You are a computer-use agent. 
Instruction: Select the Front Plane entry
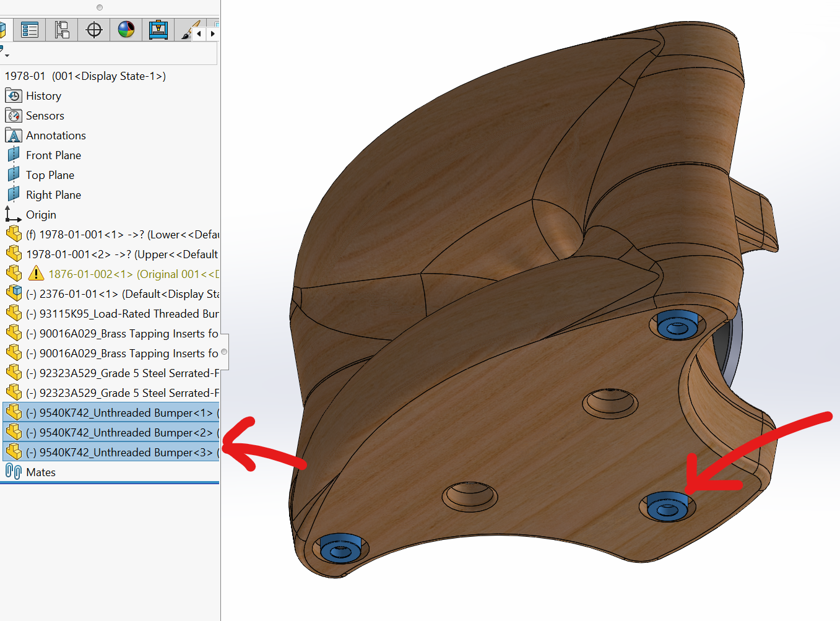click(x=53, y=155)
